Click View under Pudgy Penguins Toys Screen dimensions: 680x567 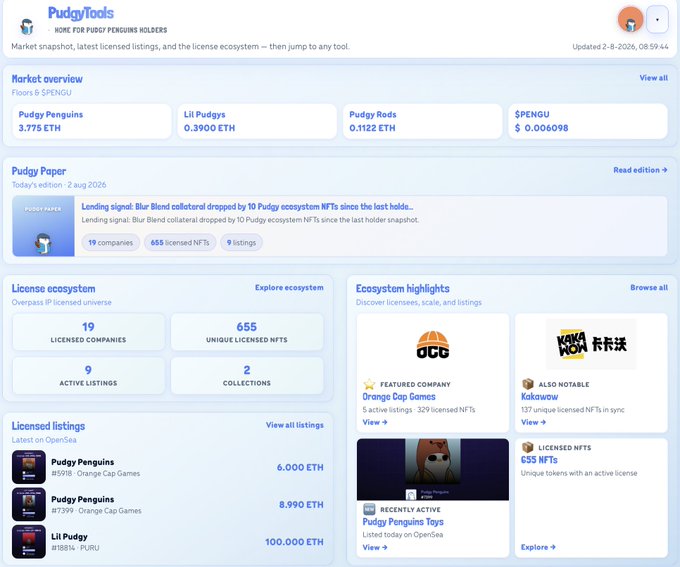(375, 547)
